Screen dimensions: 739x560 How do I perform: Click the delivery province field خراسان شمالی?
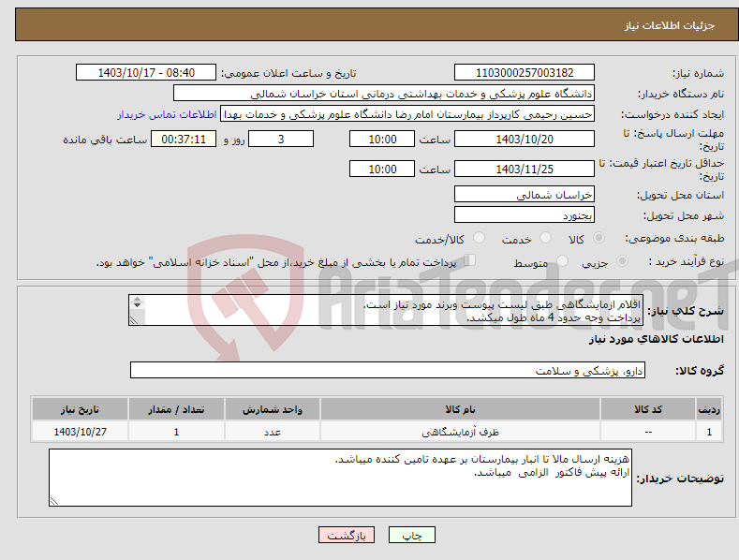[525, 194]
